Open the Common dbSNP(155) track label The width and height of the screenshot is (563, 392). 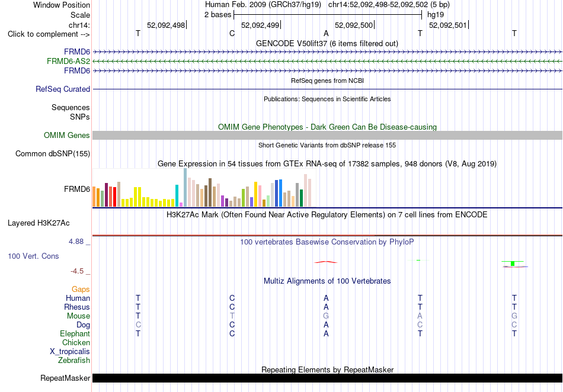pos(53,153)
